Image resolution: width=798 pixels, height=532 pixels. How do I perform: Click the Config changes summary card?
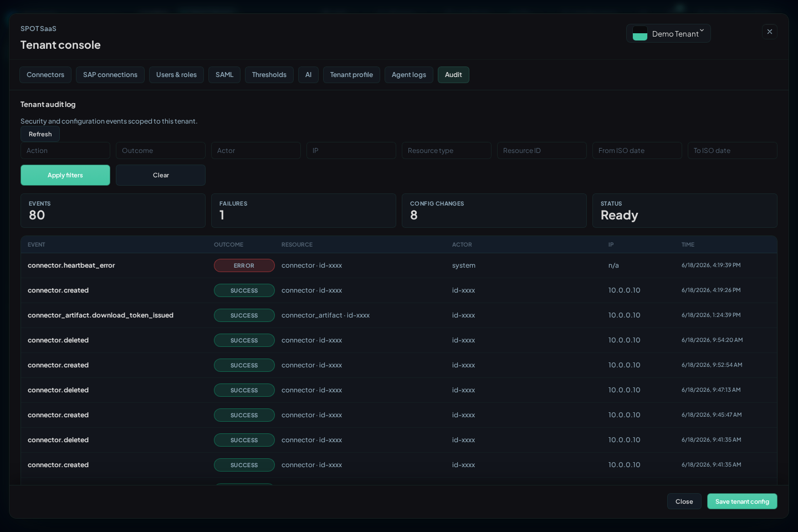click(x=494, y=211)
